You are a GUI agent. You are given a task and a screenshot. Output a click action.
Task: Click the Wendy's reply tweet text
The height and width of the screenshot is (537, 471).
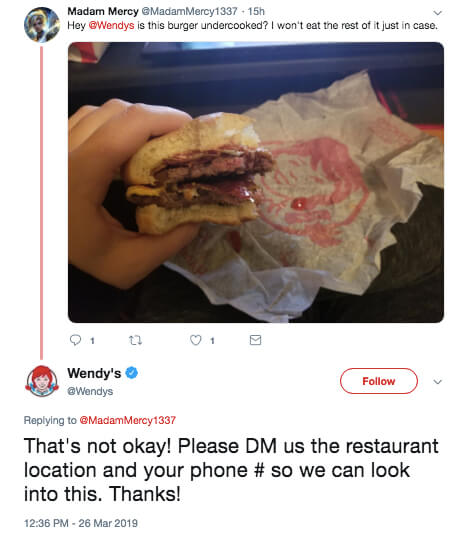(x=231, y=470)
